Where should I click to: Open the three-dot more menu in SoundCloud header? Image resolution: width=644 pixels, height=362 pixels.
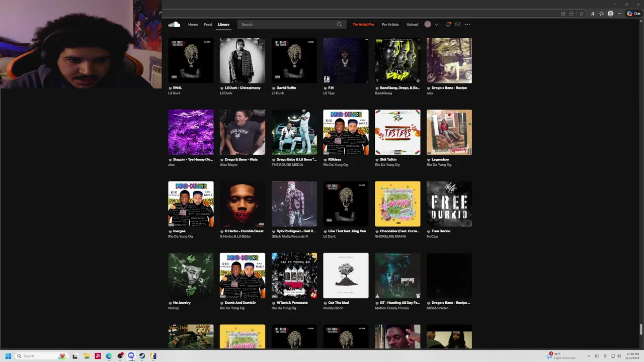pos(467,24)
